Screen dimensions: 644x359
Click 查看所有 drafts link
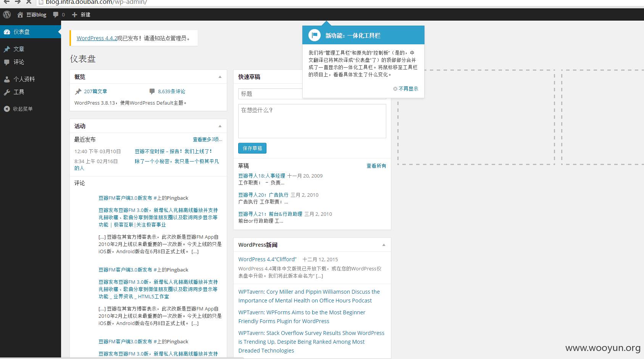(x=376, y=166)
